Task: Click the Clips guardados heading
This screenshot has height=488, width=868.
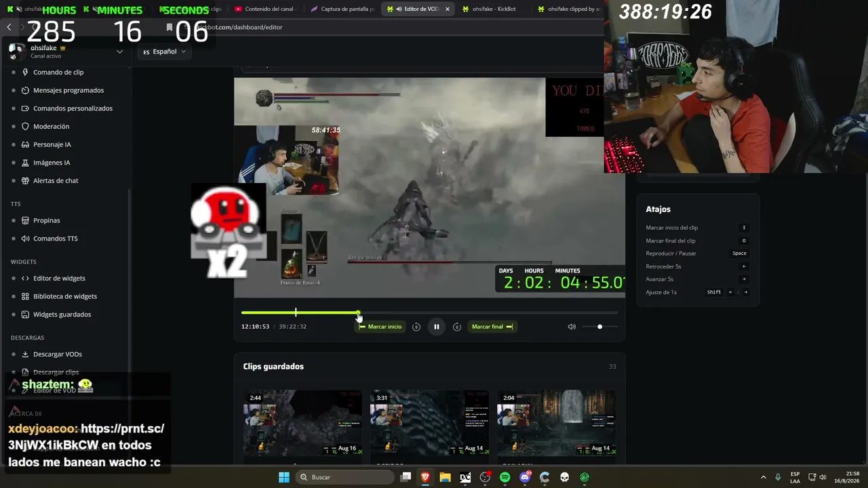Action: (x=273, y=367)
